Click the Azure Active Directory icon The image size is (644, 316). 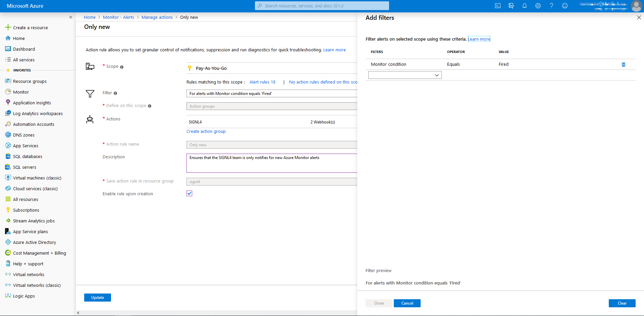point(8,242)
